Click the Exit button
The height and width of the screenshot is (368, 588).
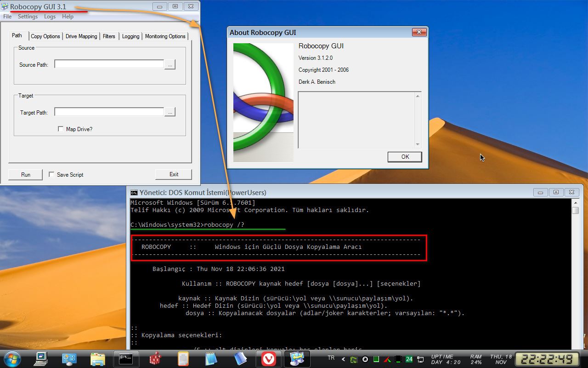[x=174, y=174]
